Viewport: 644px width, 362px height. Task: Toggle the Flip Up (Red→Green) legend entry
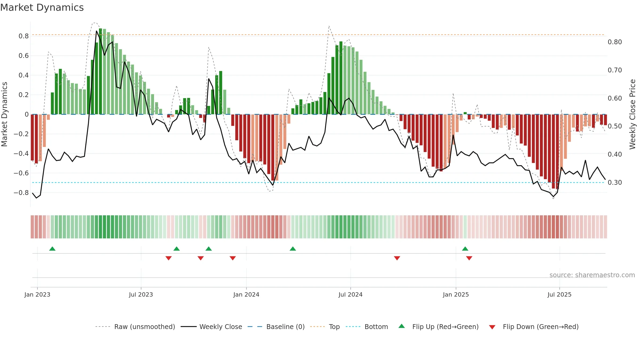[438, 327]
